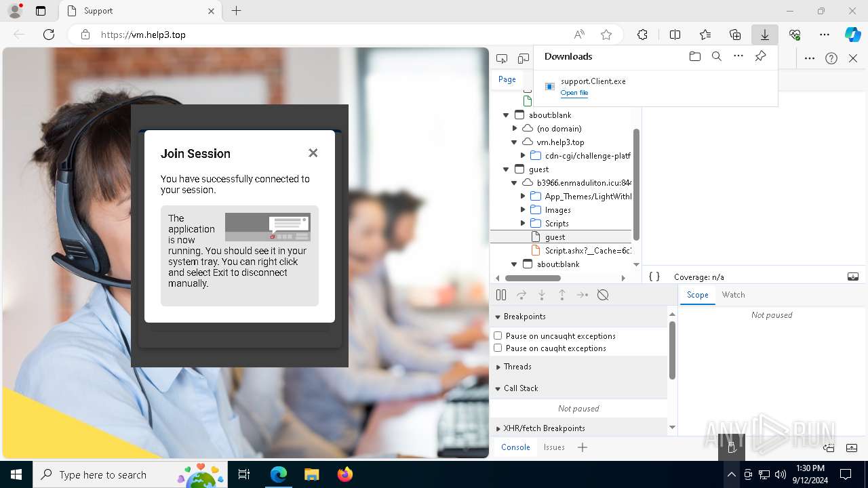
Task: Pause script execution in debugger
Action: [x=501, y=295]
